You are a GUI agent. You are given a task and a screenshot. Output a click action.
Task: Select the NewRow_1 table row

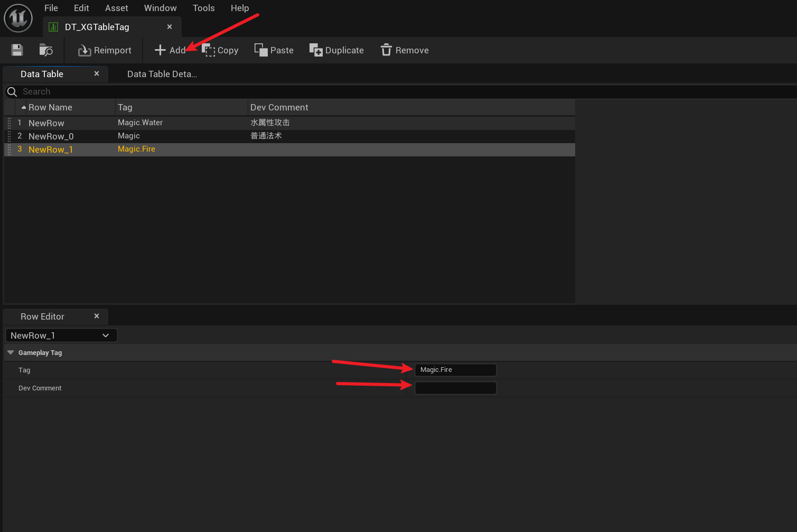point(289,150)
